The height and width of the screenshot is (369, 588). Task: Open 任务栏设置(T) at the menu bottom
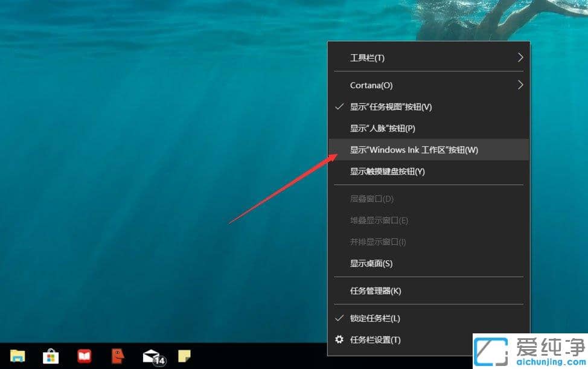pyautogui.click(x=377, y=340)
